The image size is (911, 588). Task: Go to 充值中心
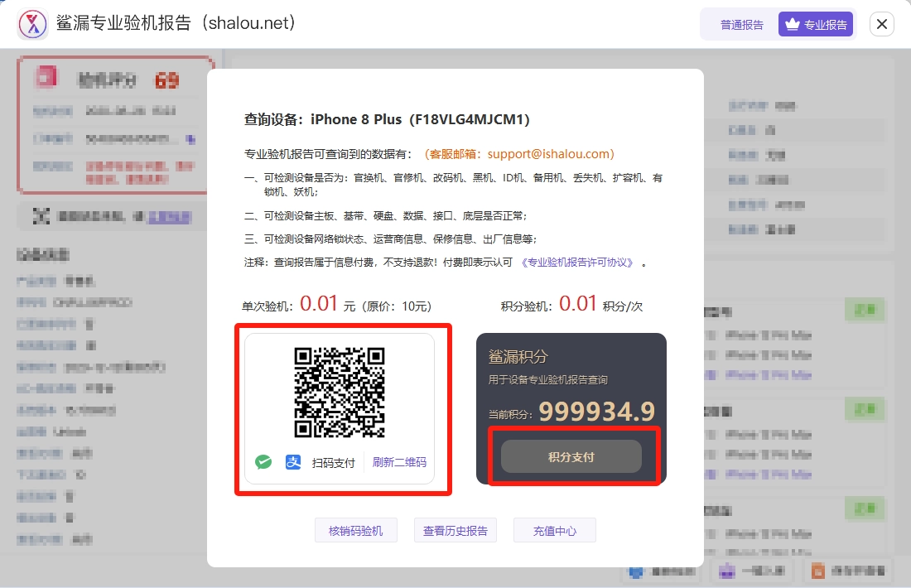click(x=554, y=531)
